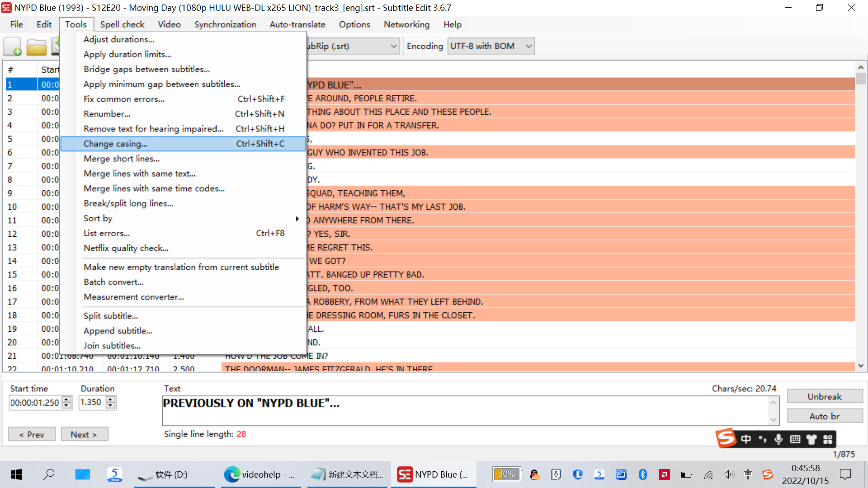This screenshot has width=868, height=488.
Task: Open the volume control in the tray
Action: [x=729, y=474]
